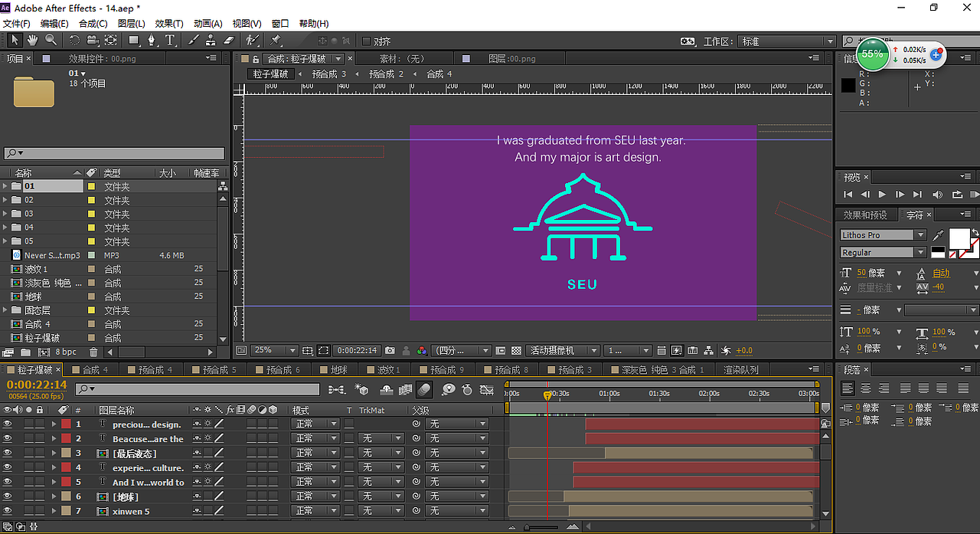Hide layer 5 'And I w...world to' eye

pyautogui.click(x=8, y=482)
